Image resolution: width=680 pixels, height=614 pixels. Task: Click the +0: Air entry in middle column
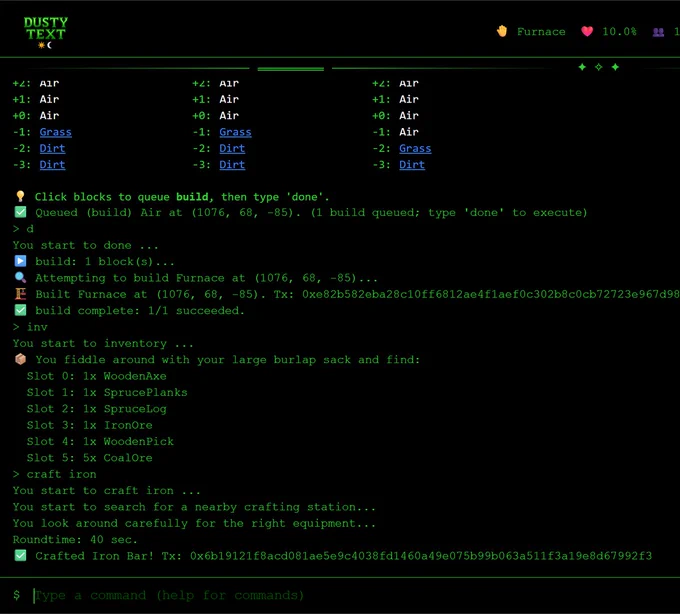point(216,116)
